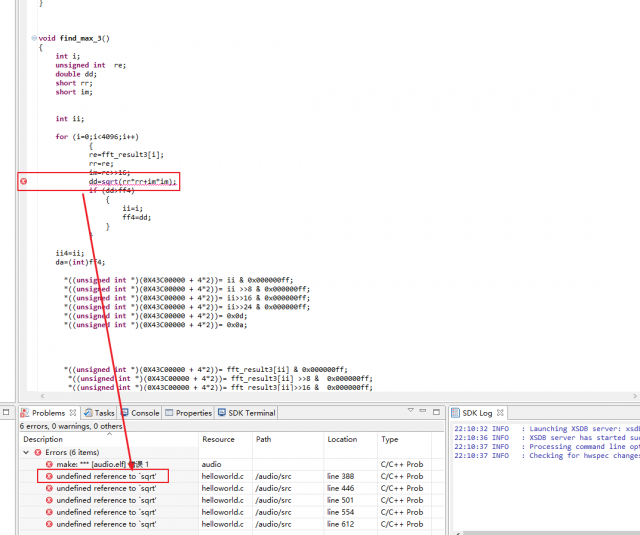Click the error marker beside the sqrt line
The height and width of the screenshot is (535, 640).
pos(24,181)
